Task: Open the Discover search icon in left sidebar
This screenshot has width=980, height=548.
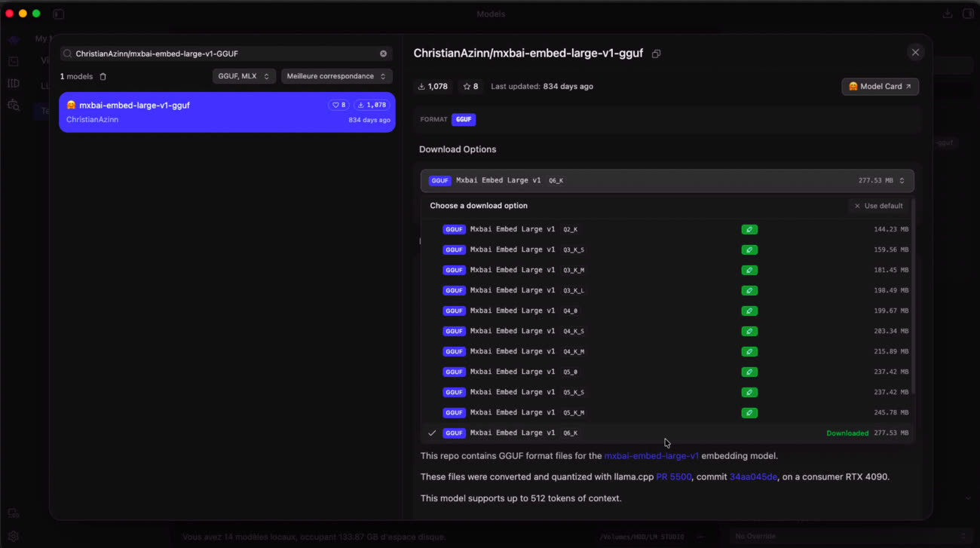Action: [x=14, y=105]
